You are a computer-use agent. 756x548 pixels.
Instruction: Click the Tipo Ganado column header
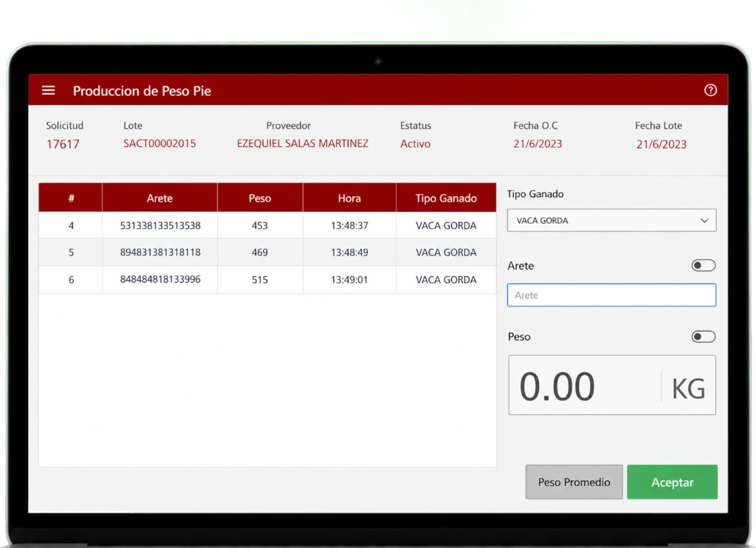coord(446,198)
